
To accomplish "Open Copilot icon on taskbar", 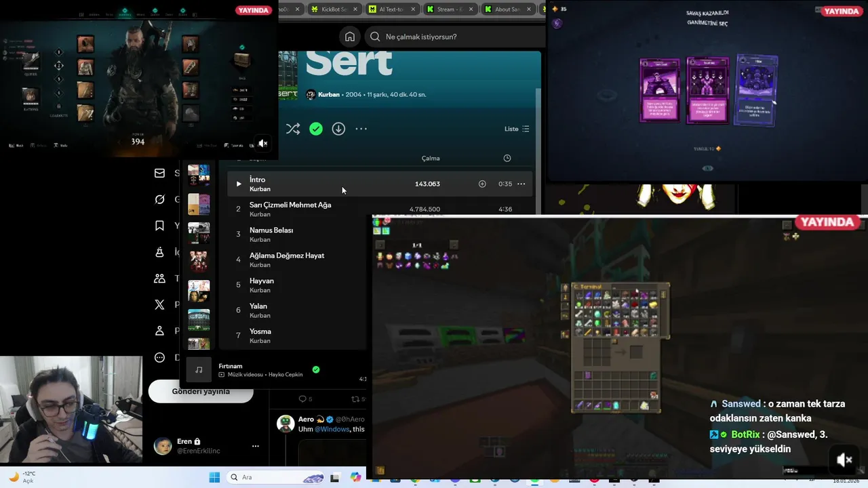I will 356,477.
